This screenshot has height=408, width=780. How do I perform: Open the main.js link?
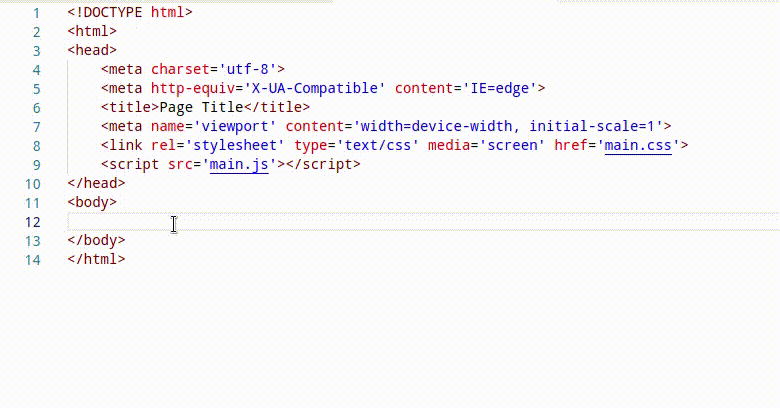click(x=239, y=164)
